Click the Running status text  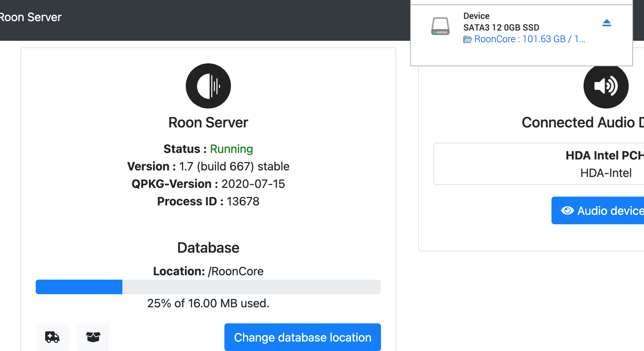click(x=231, y=149)
